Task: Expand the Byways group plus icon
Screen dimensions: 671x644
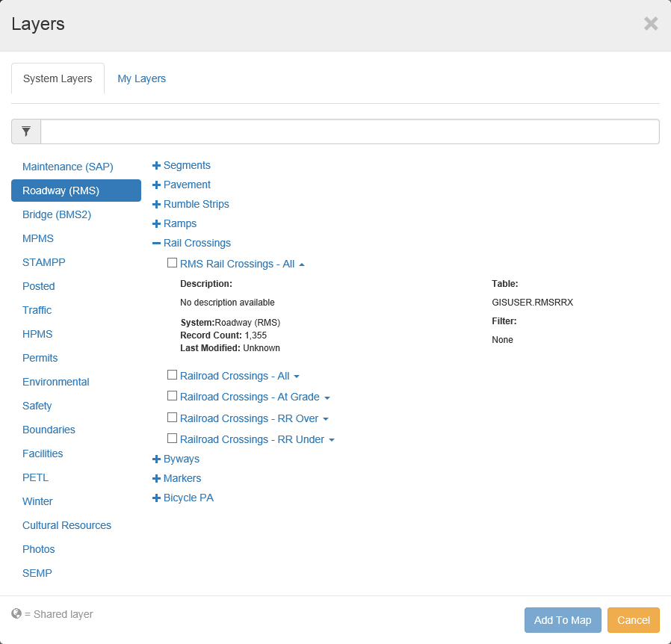Action: (156, 459)
